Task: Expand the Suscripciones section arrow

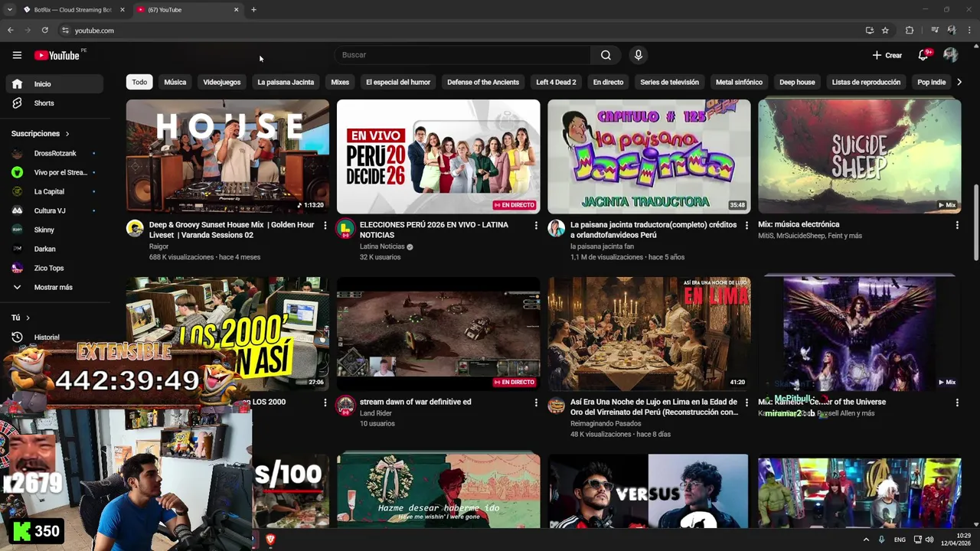Action: [67, 134]
